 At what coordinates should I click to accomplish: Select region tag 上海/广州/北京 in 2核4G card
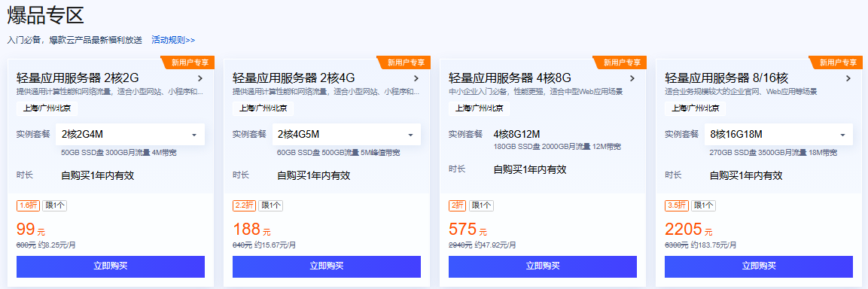tap(263, 108)
